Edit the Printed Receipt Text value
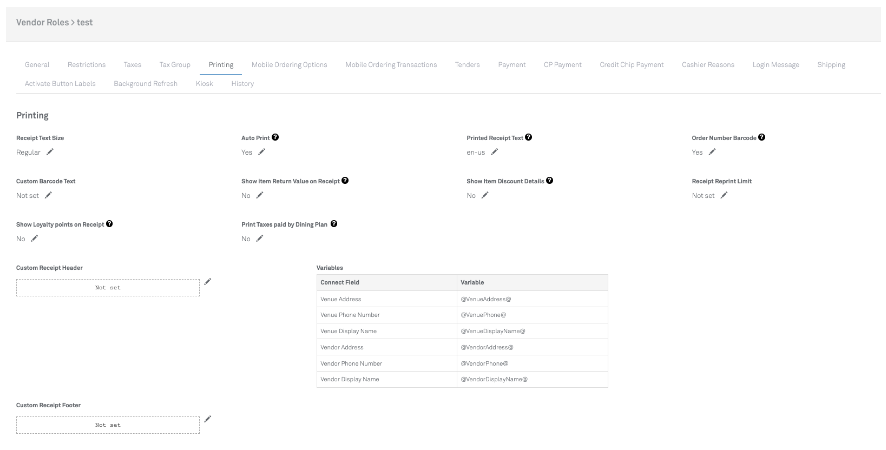 [494, 152]
